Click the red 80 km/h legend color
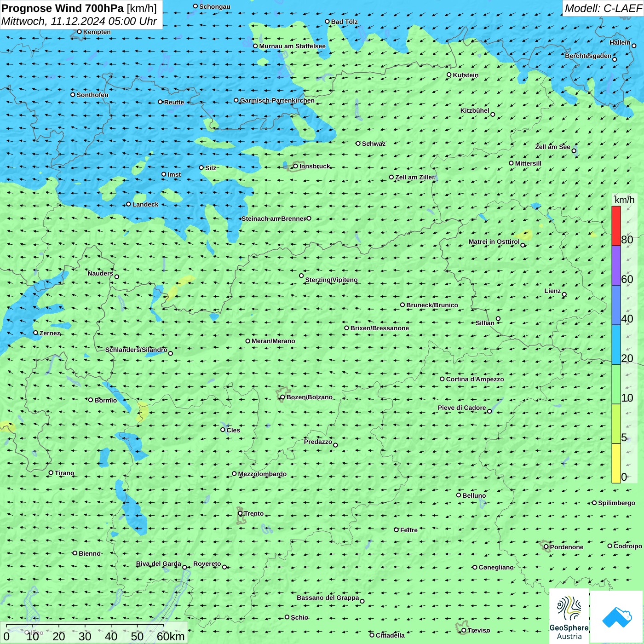This screenshot has height=644, width=644. point(616,226)
